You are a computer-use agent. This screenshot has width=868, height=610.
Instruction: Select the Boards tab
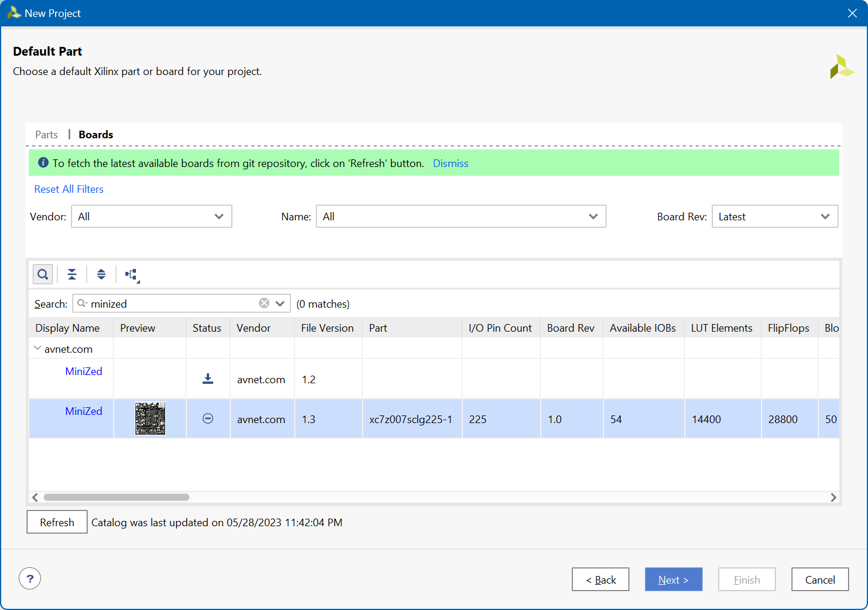pyautogui.click(x=96, y=135)
